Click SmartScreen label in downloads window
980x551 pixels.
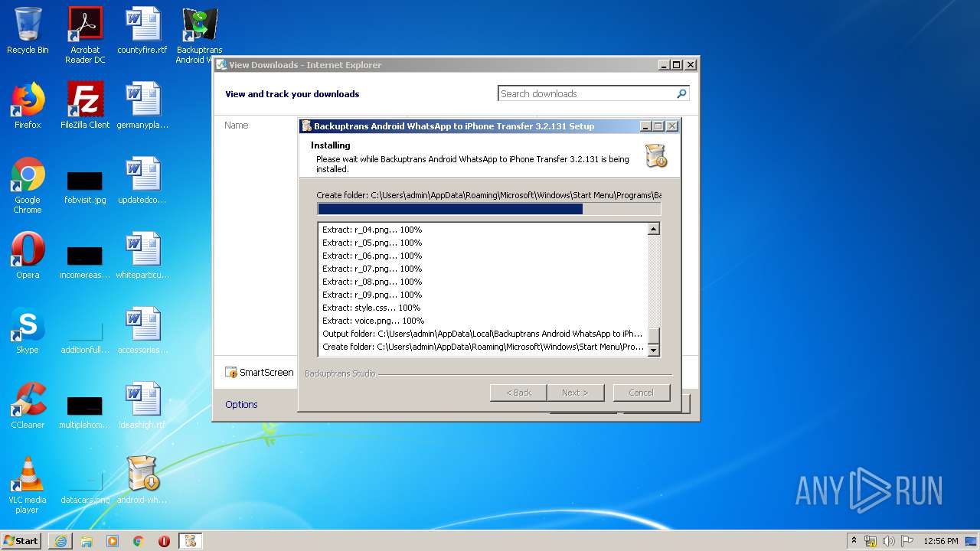pos(266,373)
